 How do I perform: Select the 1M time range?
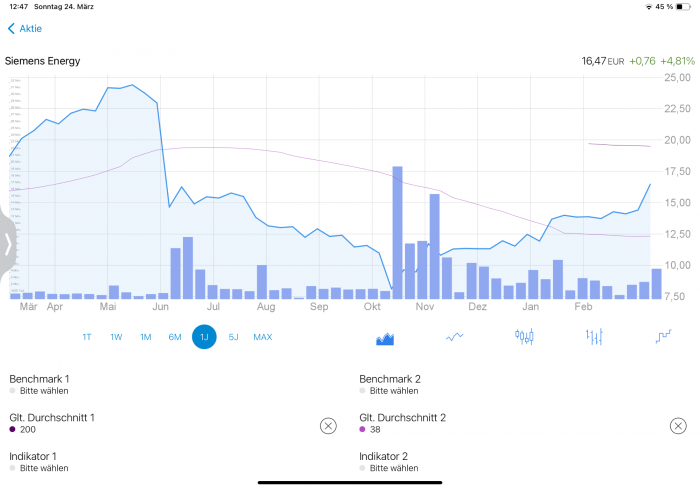[x=146, y=337]
